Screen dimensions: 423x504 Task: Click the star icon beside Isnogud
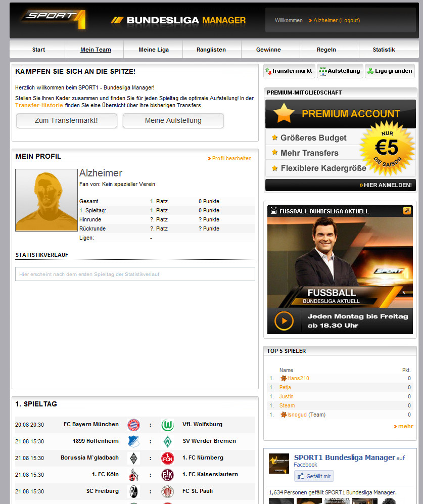pyautogui.click(x=284, y=415)
